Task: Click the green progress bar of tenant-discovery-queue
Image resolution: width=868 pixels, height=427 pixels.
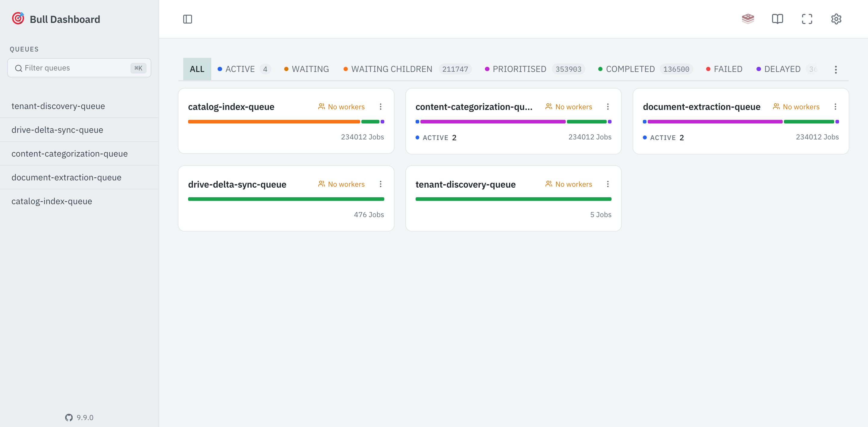Action: pyautogui.click(x=513, y=199)
